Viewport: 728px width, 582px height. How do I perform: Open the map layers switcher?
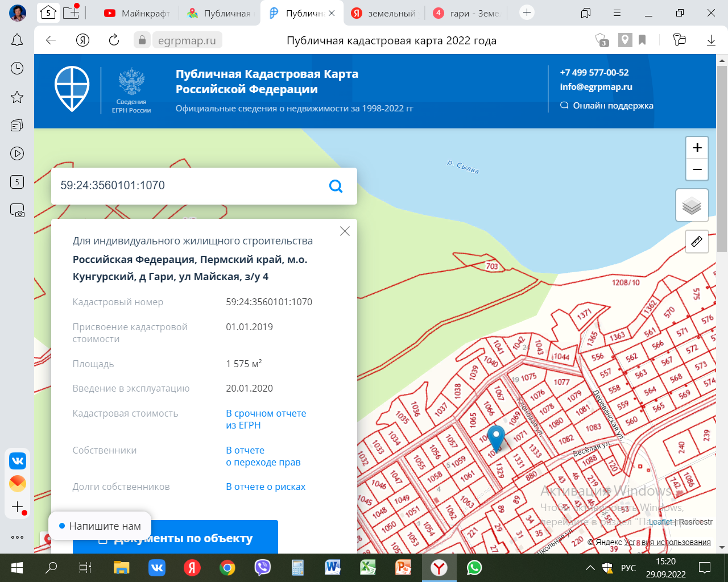(x=692, y=205)
